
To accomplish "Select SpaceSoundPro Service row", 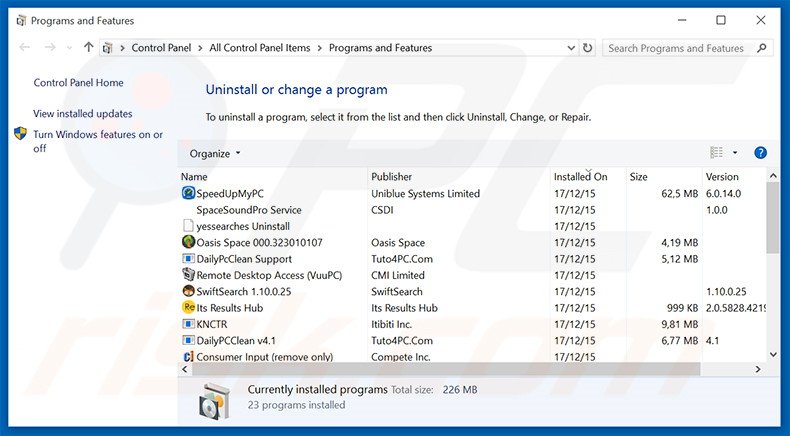I will click(x=473, y=210).
